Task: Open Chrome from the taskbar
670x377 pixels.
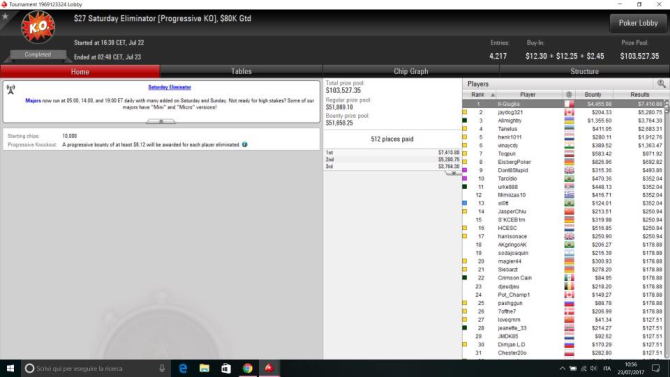Action: (247, 368)
